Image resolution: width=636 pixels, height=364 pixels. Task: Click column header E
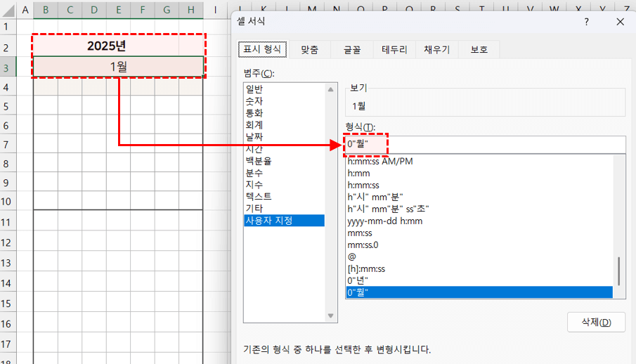click(x=118, y=10)
